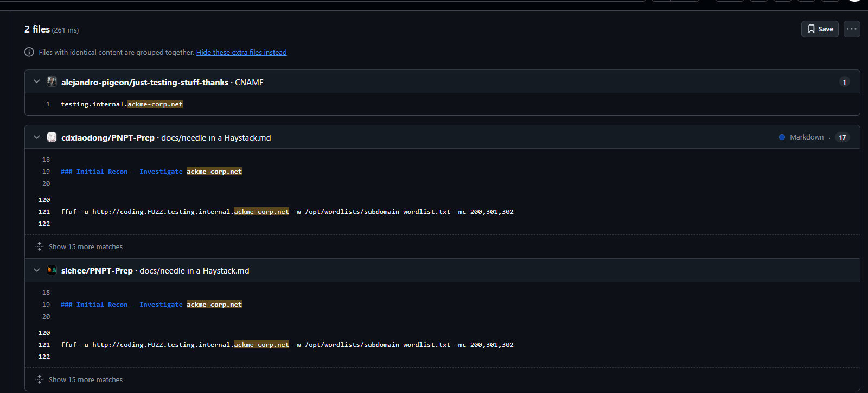Show 15 more matches for slehee file
This screenshot has width=868, height=393.
pos(86,380)
